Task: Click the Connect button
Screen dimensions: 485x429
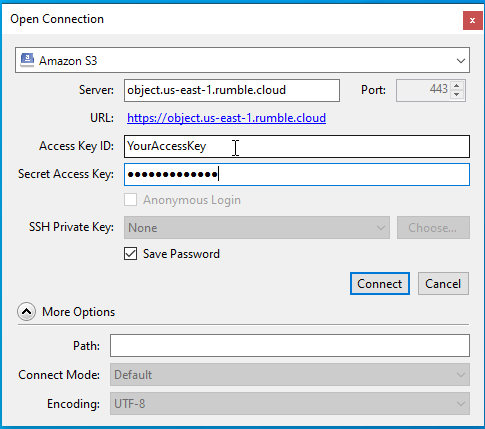Action: tap(380, 284)
